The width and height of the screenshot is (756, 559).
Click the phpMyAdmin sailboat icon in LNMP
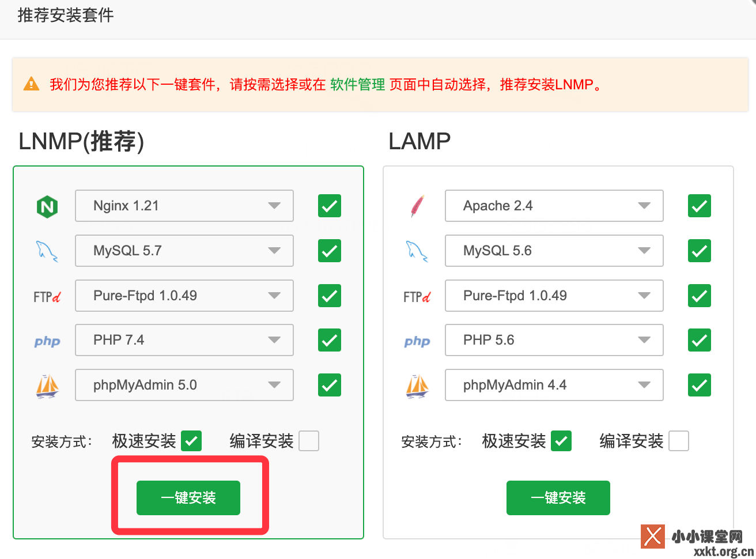47,386
